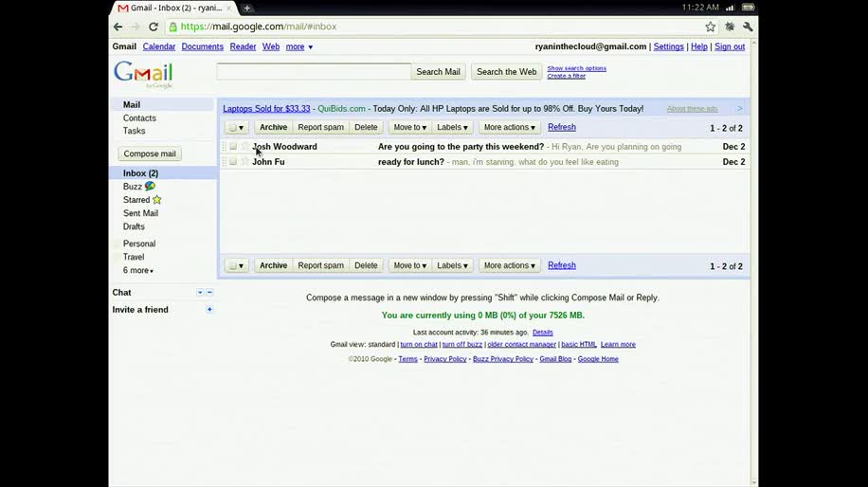
Task: Click the battery status icon
Action: click(x=748, y=8)
